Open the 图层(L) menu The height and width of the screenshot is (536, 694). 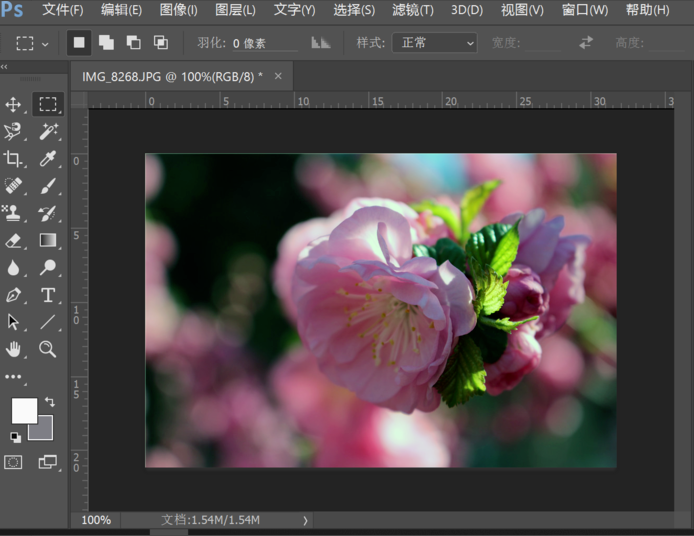[235, 10]
